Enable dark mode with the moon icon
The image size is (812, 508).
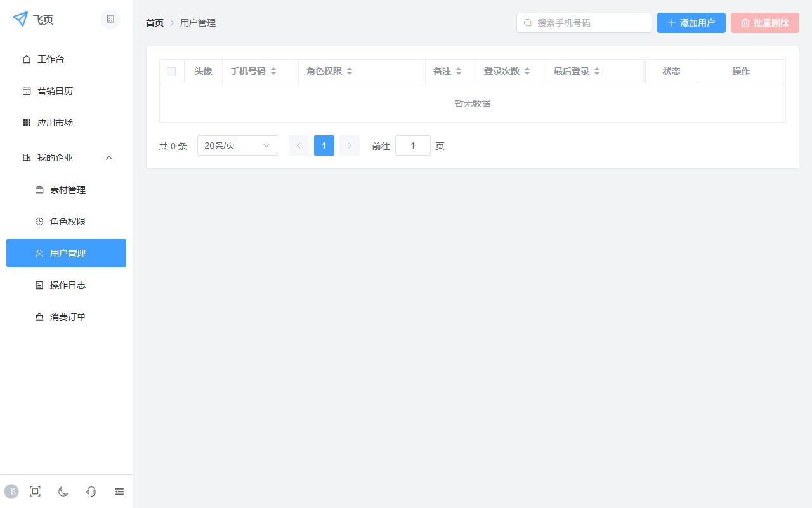(x=63, y=491)
